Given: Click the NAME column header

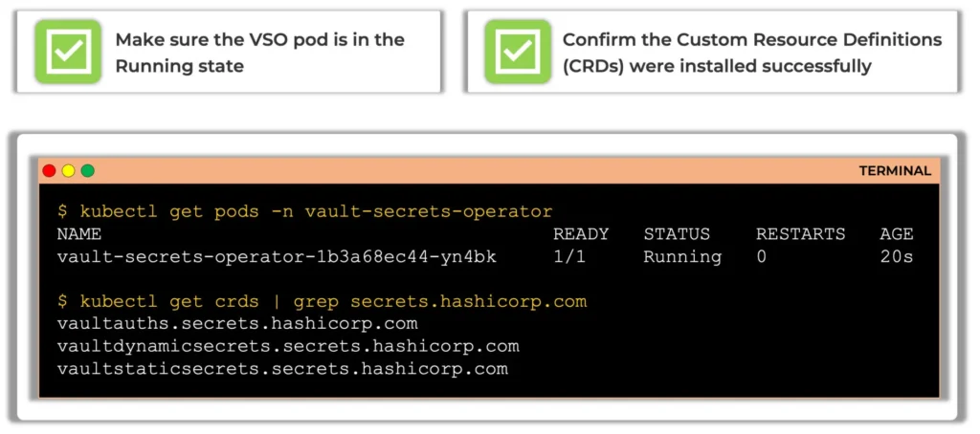Looking at the screenshot, I should (78, 234).
